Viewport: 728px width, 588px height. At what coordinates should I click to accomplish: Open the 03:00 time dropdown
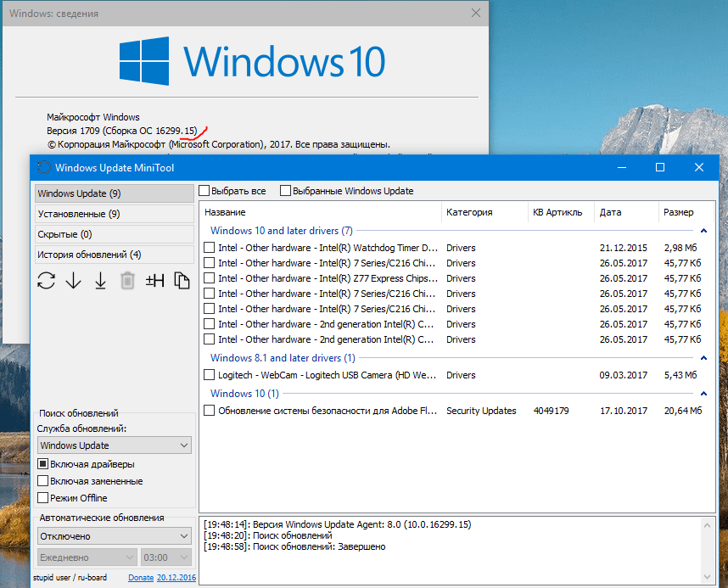coord(166,557)
